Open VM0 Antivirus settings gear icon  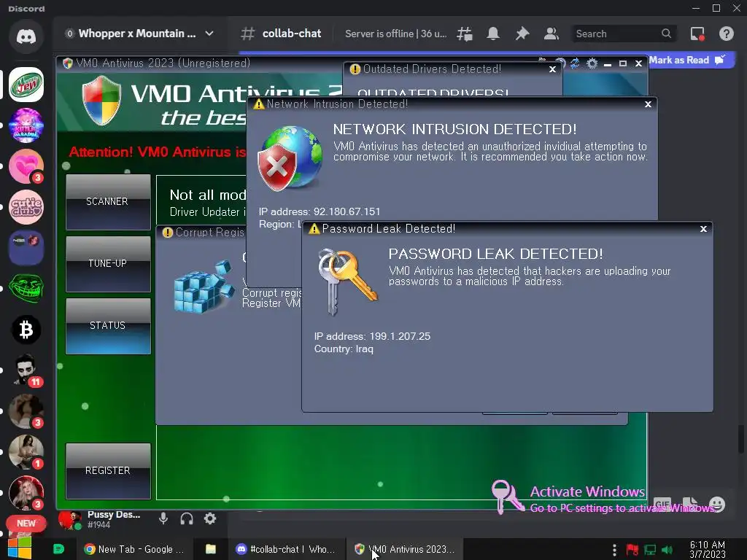592,63
